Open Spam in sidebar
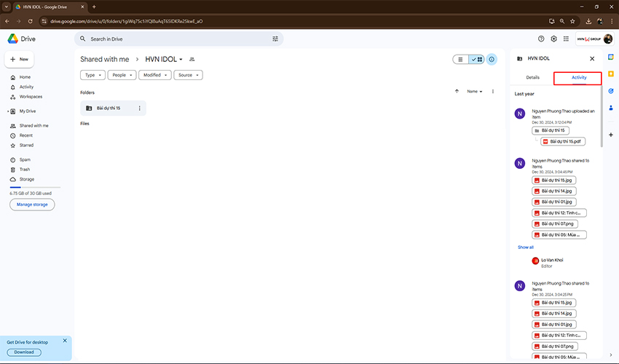Image resolution: width=619 pixels, height=364 pixels. click(25, 160)
